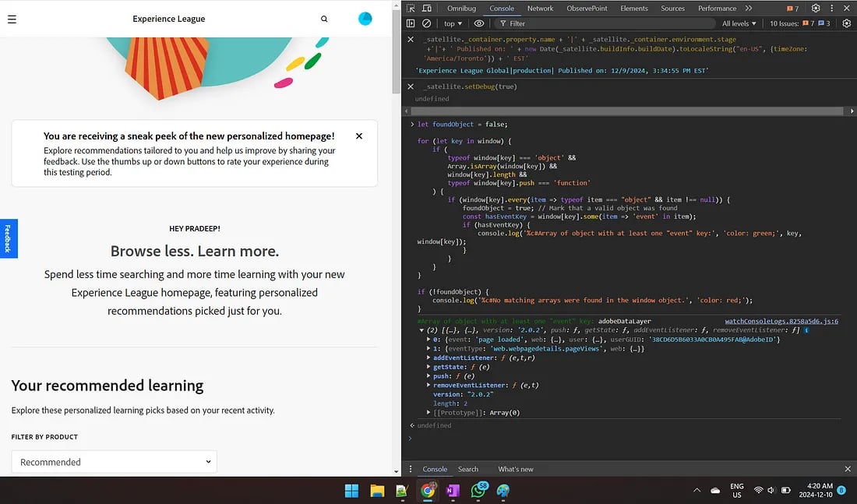Click the live expressions horizontal scrollbar

(x=626, y=111)
